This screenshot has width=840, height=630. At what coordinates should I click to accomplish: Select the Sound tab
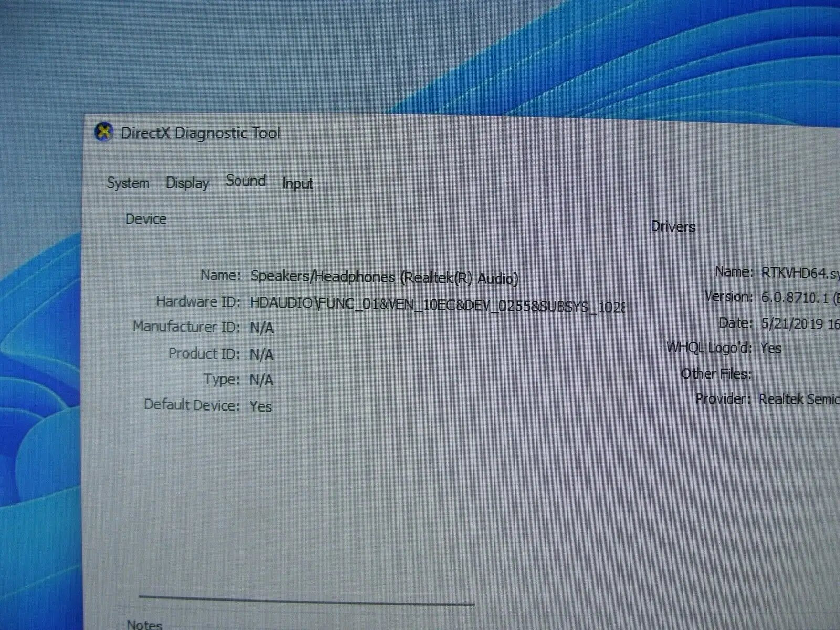[x=246, y=181]
